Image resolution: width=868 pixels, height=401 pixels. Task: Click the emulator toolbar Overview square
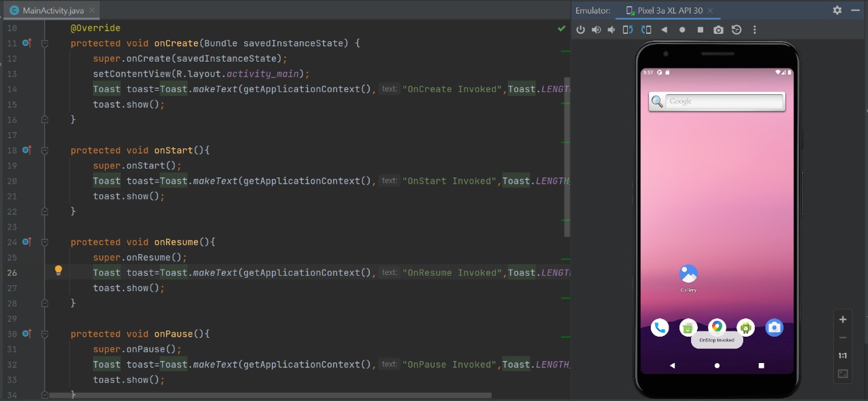(x=700, y=30)
